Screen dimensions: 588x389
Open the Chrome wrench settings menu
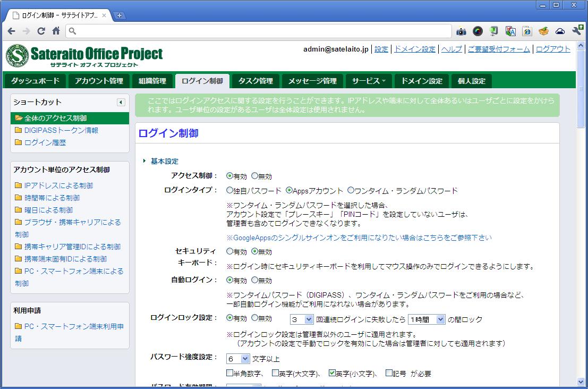(577, 31)
